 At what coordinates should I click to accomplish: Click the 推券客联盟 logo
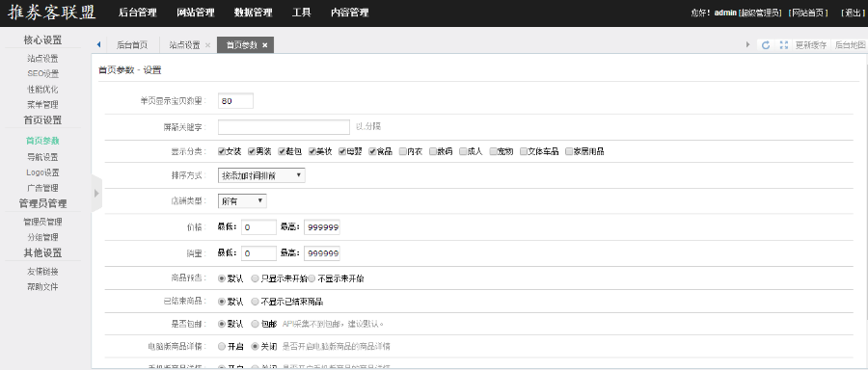pyautogui.click(x=51, y=13)
